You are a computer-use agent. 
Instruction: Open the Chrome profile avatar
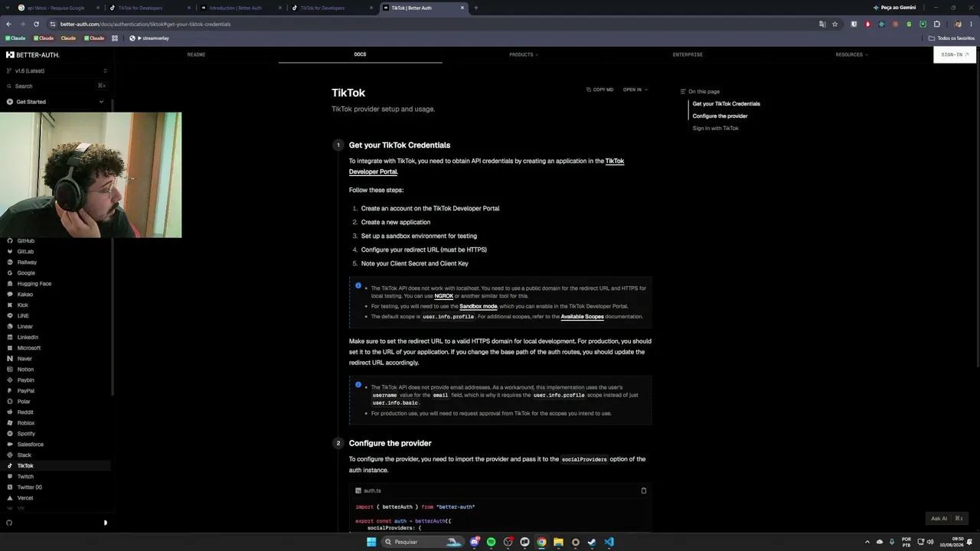tap(957, 24)
